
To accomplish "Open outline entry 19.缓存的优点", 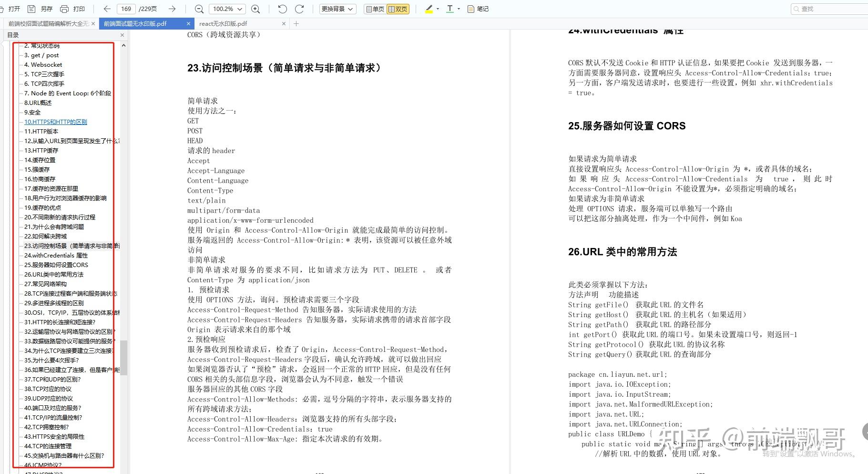I will point(42,208).
